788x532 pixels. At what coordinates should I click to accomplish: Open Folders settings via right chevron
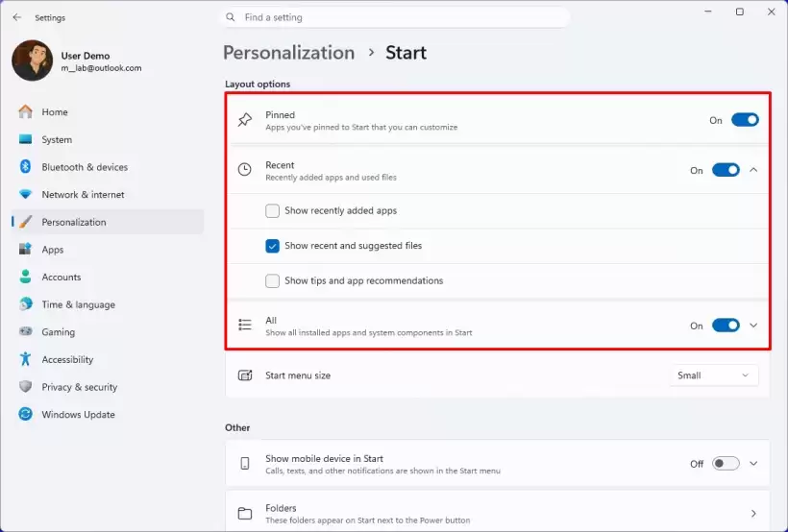(753, 513)
